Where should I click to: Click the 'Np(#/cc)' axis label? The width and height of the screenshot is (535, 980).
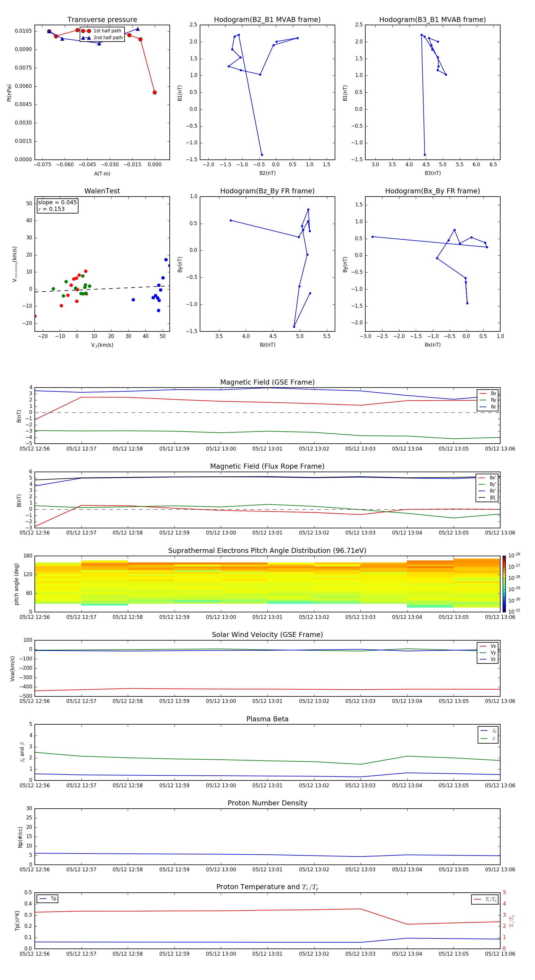[20, 837]
